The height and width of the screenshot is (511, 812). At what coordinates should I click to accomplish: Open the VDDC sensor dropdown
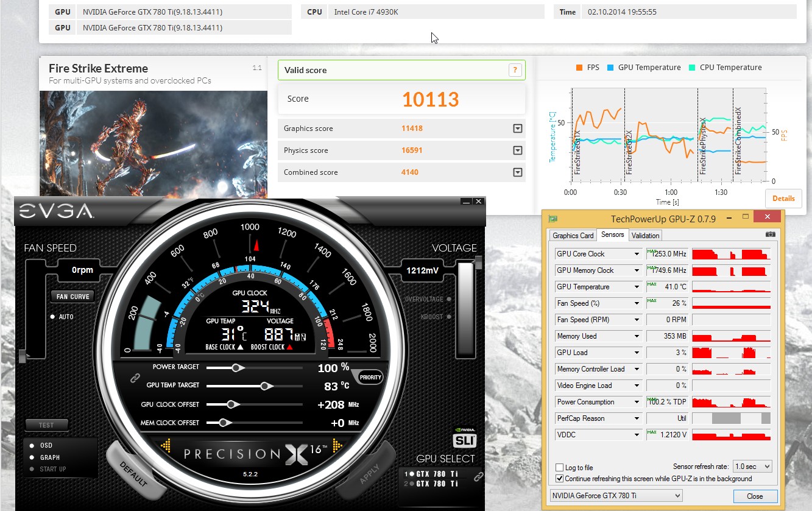[x=637, y=435]
